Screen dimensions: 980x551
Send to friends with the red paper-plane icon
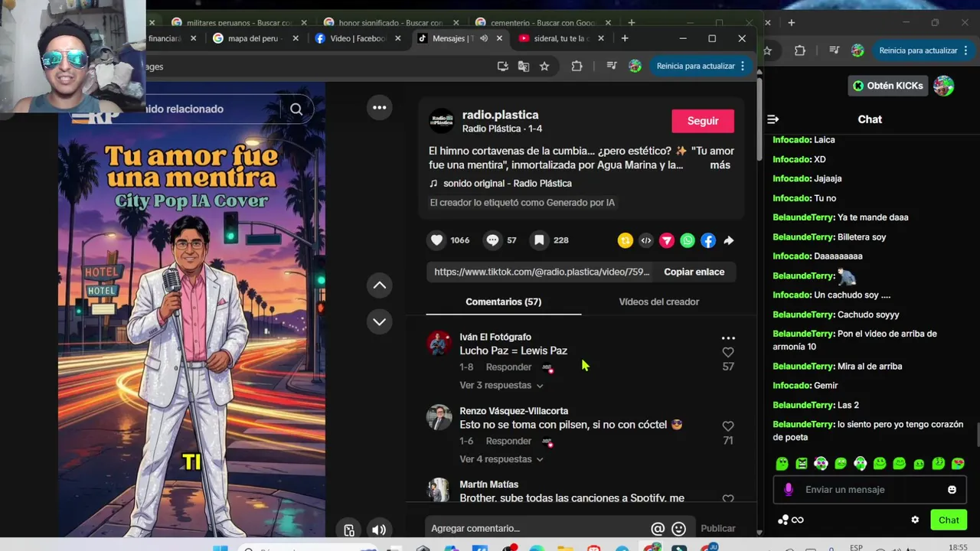pos(667,240)
